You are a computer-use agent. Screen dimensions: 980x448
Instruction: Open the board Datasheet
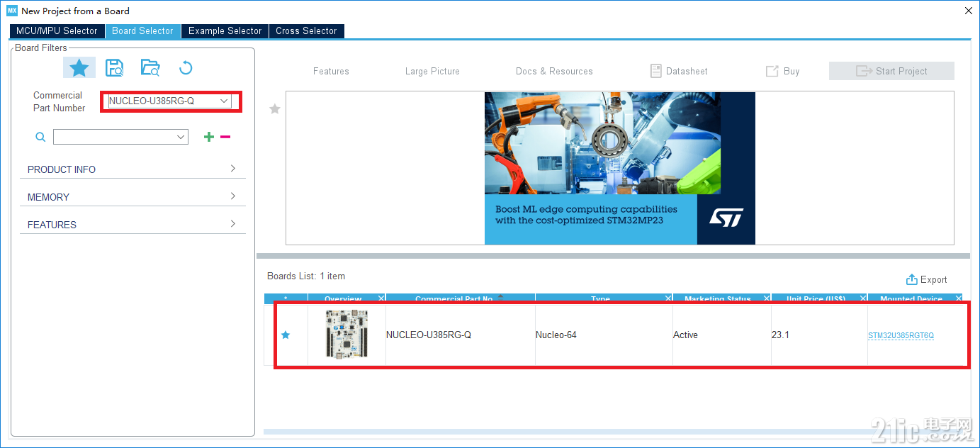679,71
